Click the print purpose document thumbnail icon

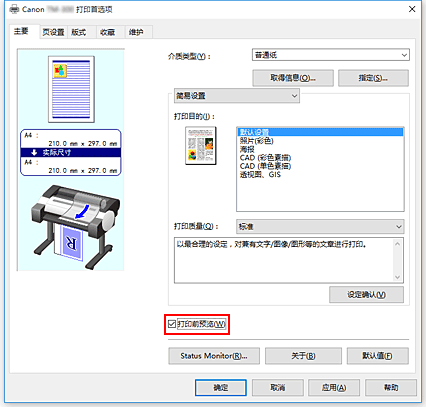201,146
